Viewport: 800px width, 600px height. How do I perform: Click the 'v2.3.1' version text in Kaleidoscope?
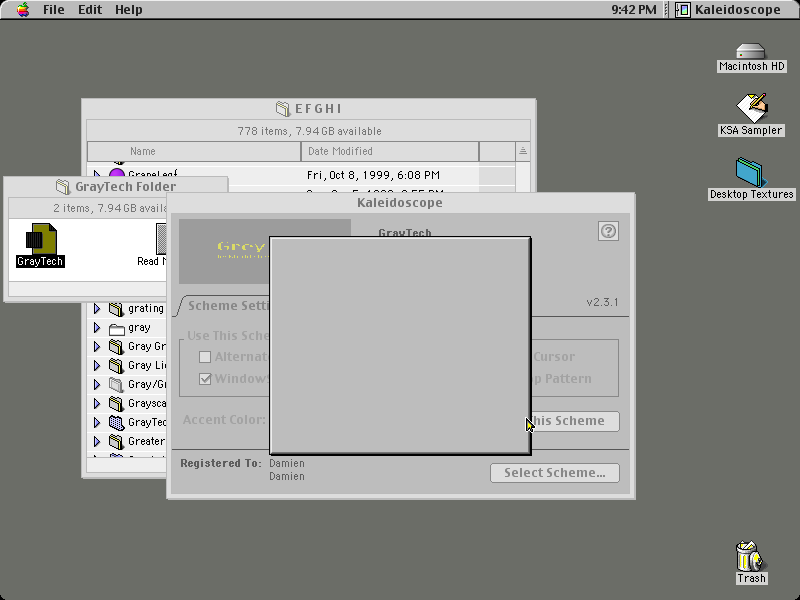pos(602,302)
